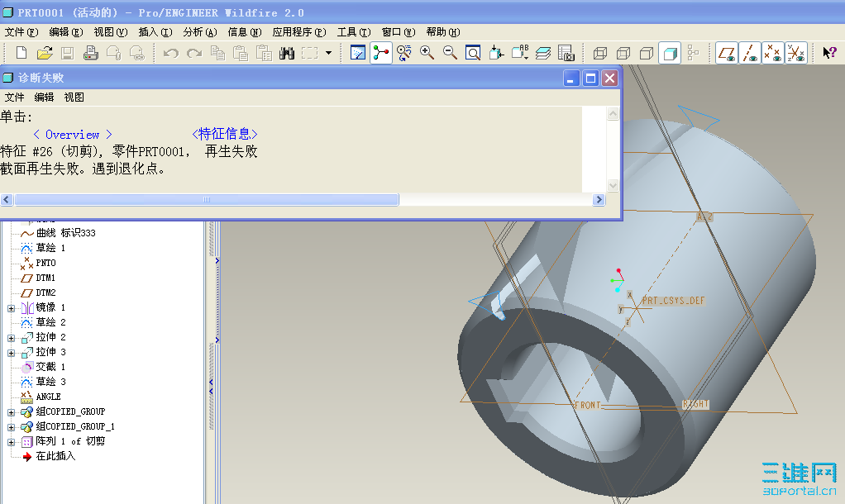Open the 窗口(W) menu

click(x=399, y=32)
